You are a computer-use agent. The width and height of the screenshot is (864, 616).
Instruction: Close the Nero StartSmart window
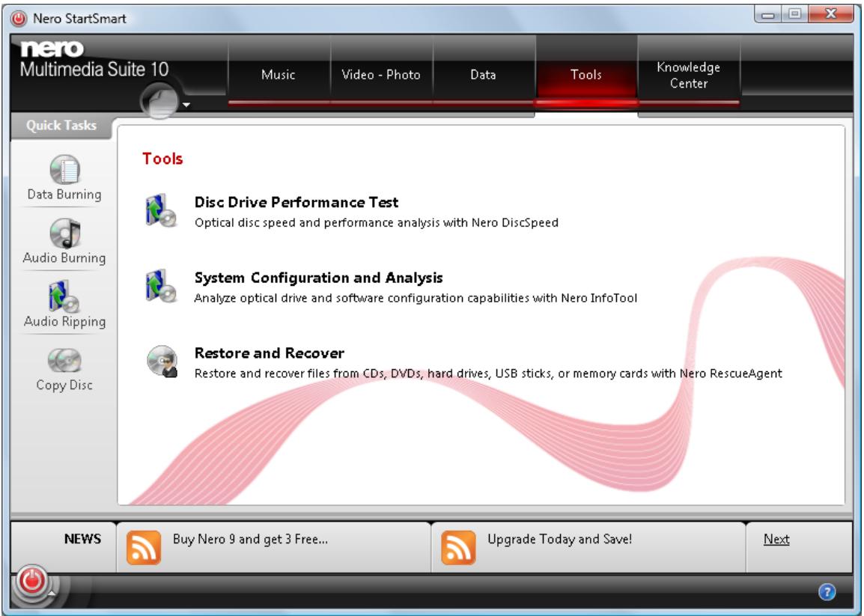(831, 14)
